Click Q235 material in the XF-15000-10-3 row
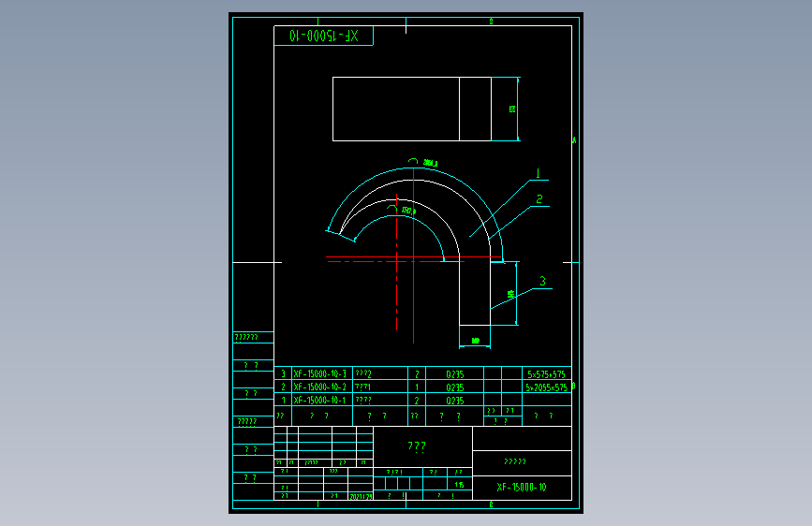Image resolution: width=812 pixels, height=526 pixels. tap(455, 374)
